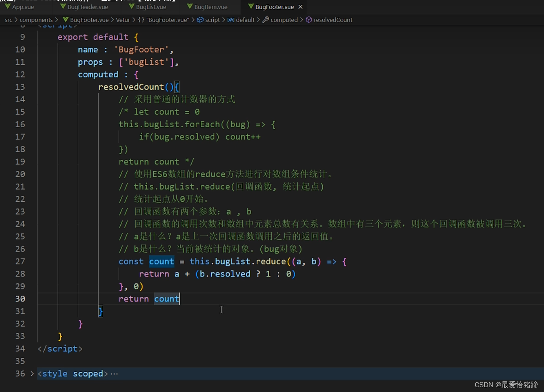Open BugFooter.vue breadcrumb file entry
The image size is (544, 392).
89,20
